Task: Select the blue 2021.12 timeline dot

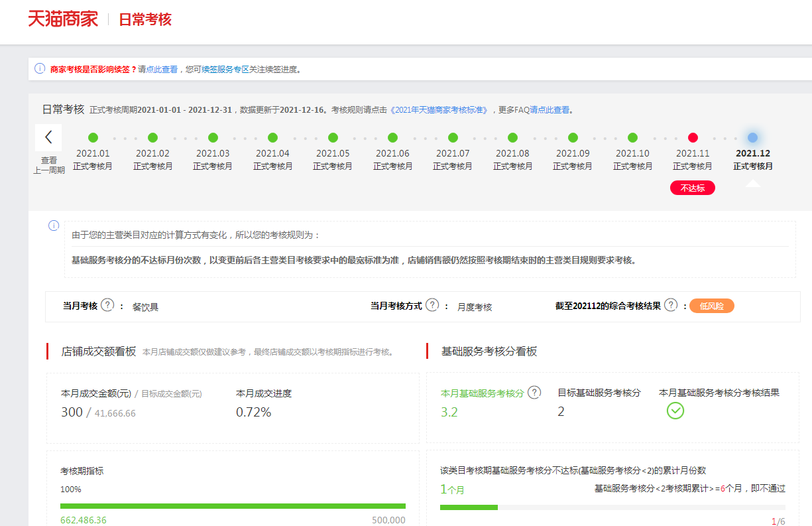Action: (752, 137)
